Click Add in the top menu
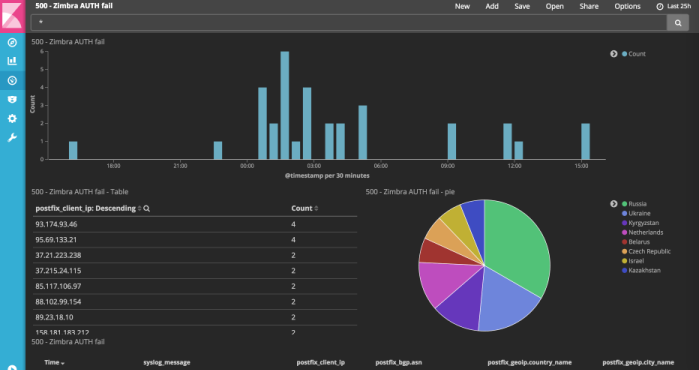Viewport: 699px width, 370px height. 492,7
